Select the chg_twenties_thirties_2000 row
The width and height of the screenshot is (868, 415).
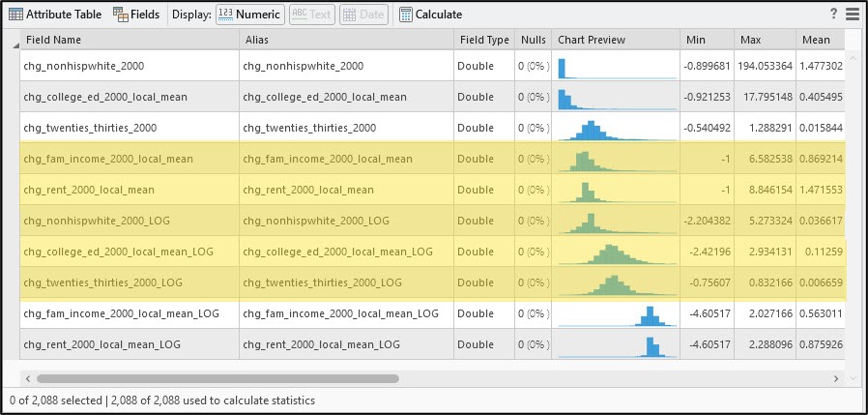tap(130, 128)
